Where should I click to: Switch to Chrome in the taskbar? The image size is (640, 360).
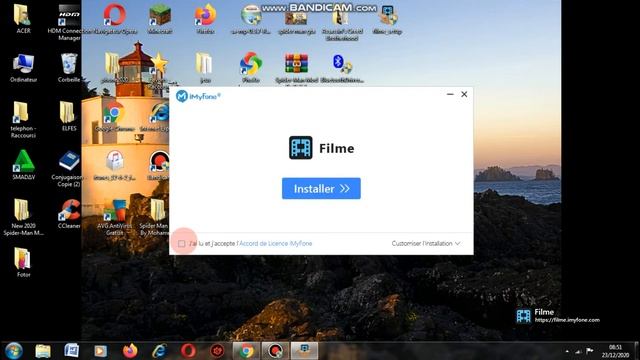tap(246, 351)
